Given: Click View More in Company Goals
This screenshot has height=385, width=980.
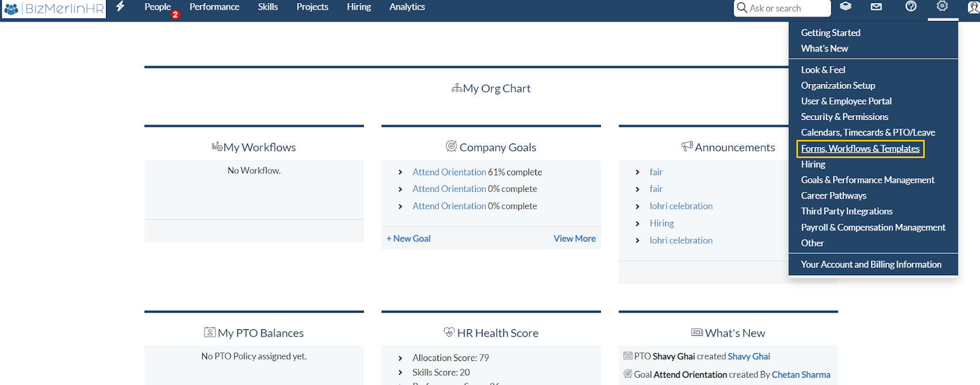Looking at the screenshot, I should click(575, 238).
